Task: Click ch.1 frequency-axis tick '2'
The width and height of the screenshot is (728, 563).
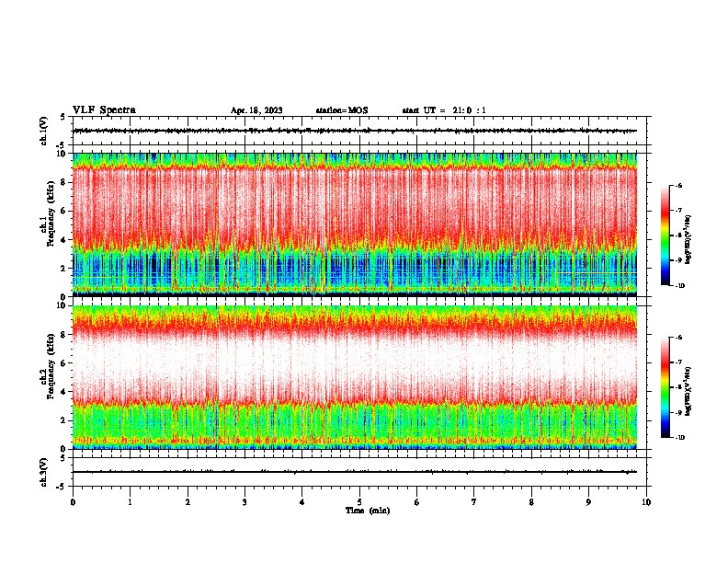Action: (x=64, y=268)
